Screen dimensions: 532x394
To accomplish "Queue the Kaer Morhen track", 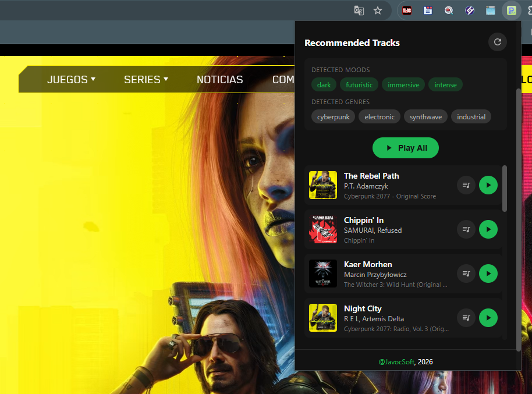I will (x=466, y=274).
